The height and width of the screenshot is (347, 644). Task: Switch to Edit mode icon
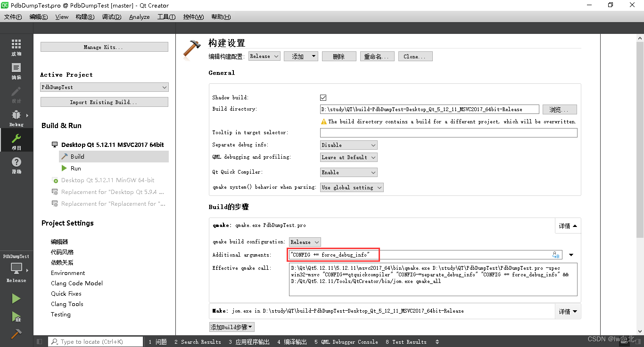click(x=17, y=71)
